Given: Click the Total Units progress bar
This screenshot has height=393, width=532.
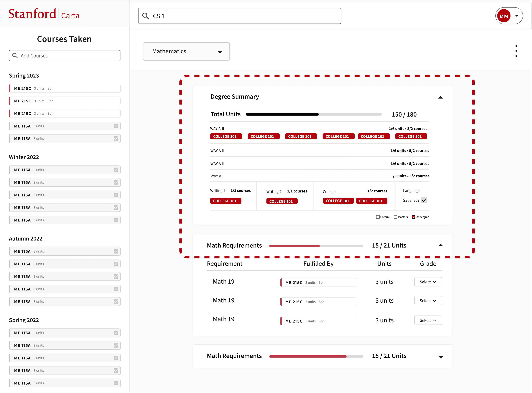Looking at the screenshot, I should pyautogui.click(x=314, y=114).
